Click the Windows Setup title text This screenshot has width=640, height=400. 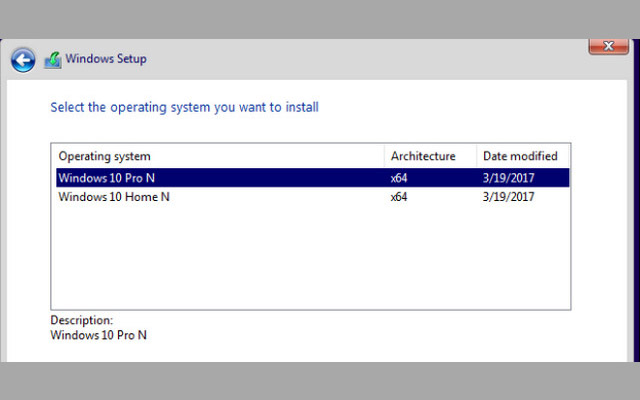pyautogui.click(x=106, y=59)
